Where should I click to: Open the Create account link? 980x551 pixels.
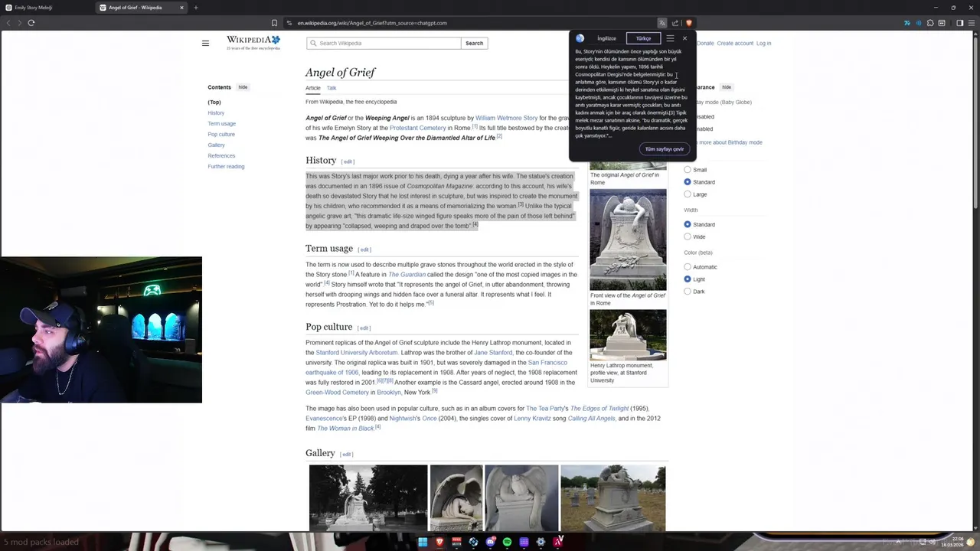(735, 44)
